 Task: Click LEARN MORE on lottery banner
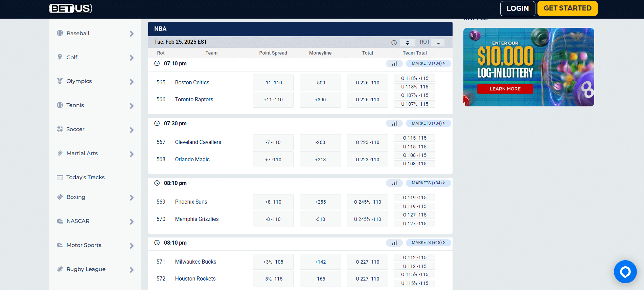[505, 89]
